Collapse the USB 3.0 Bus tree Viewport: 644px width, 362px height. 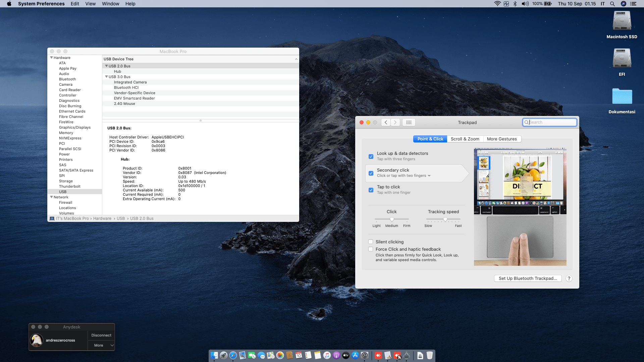[x=106, y=77]
